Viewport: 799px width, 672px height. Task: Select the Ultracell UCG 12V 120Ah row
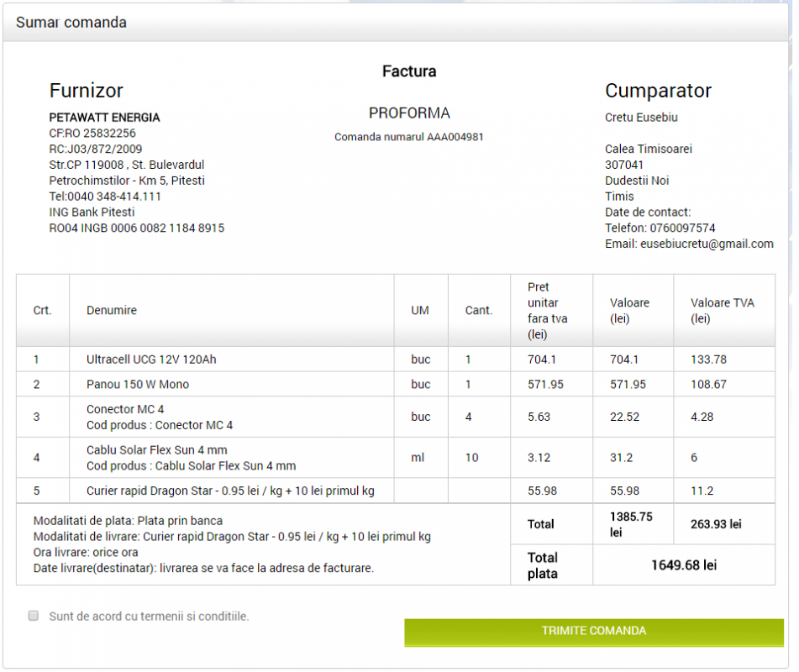151,360
